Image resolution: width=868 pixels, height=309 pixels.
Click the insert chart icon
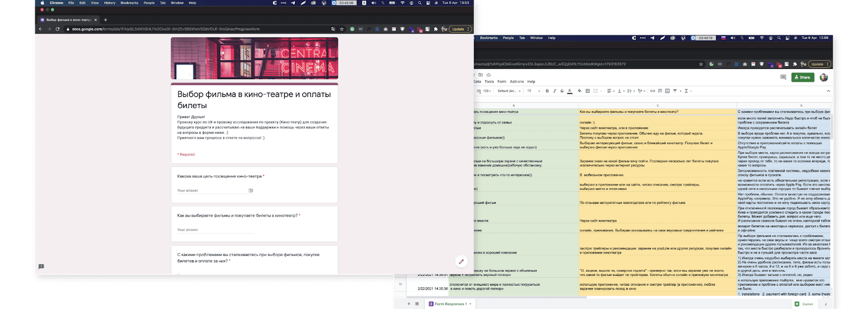coord(667,91)
